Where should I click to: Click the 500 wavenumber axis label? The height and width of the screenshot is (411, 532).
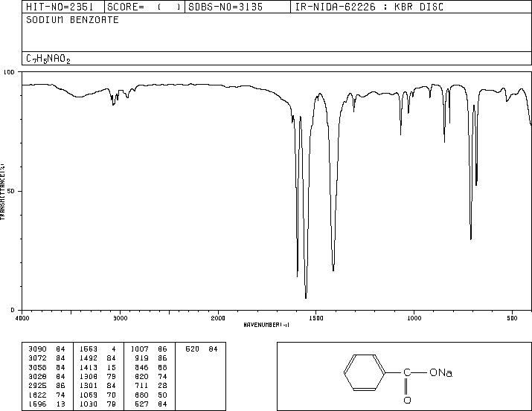(512, 318)
